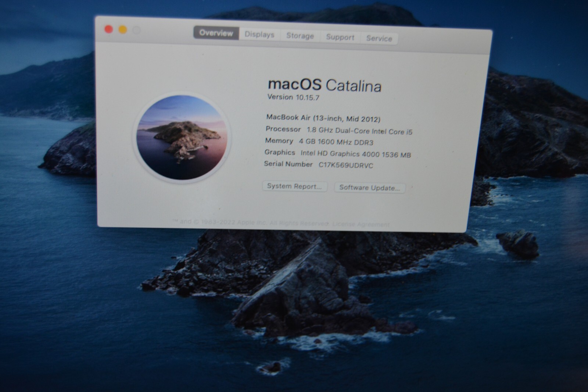Click the Version 10.15.7 text

(293, 97)
